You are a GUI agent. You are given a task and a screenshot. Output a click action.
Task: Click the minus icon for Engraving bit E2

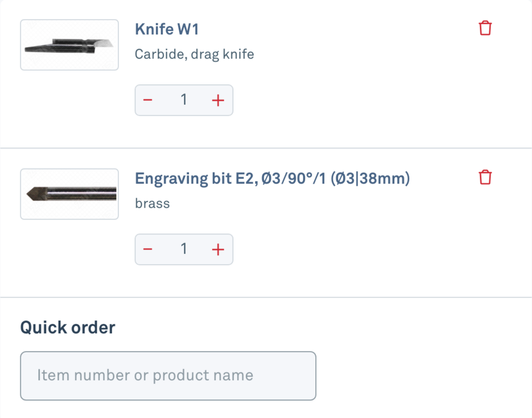[147, 249]
